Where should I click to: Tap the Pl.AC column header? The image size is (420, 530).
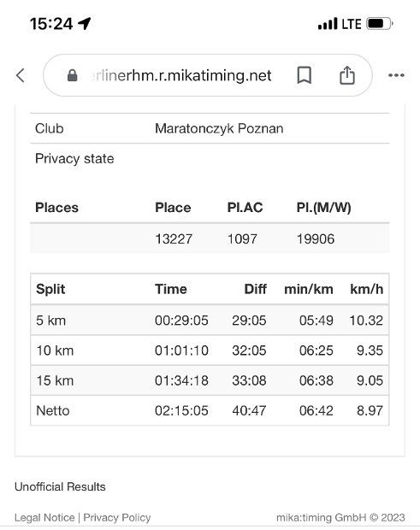[x=245, y=207]
